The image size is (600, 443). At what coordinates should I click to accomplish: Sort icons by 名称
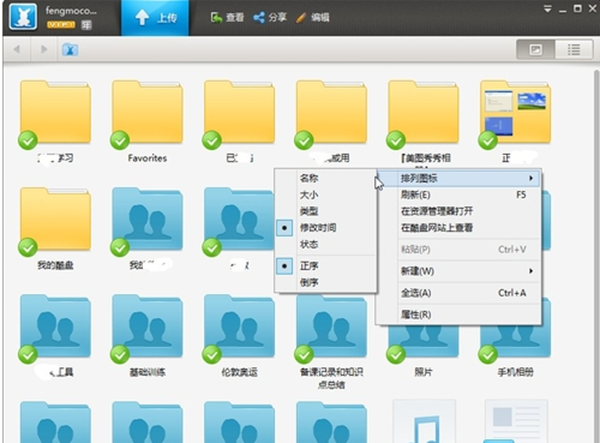tap(326, 178)
